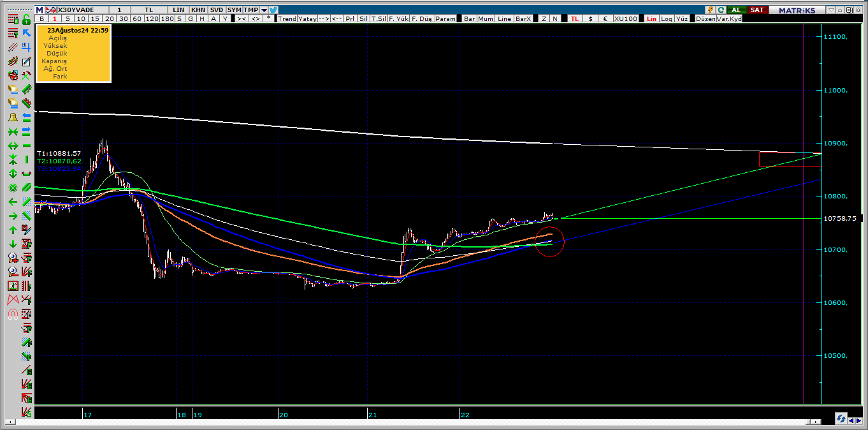Select Mum candlestick chart type
This screenshot has width=868, height=430.
pos(486,19)
